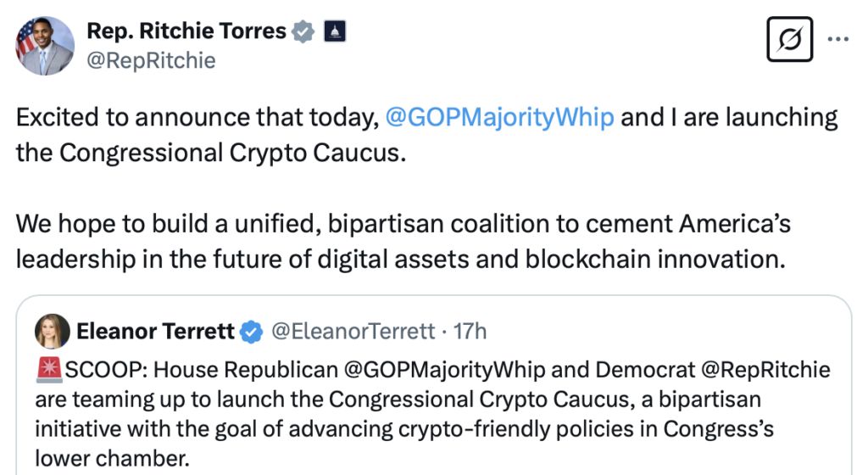Screen dimensions: 868x475
Task: Open the @RepRitchie handle under the name
Action: pos(151,60)
